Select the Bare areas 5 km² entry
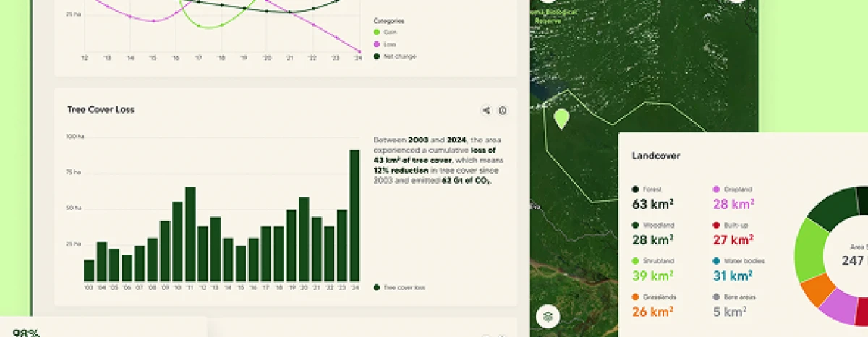Viewport: 868px width, 337px height. point(733,304)
